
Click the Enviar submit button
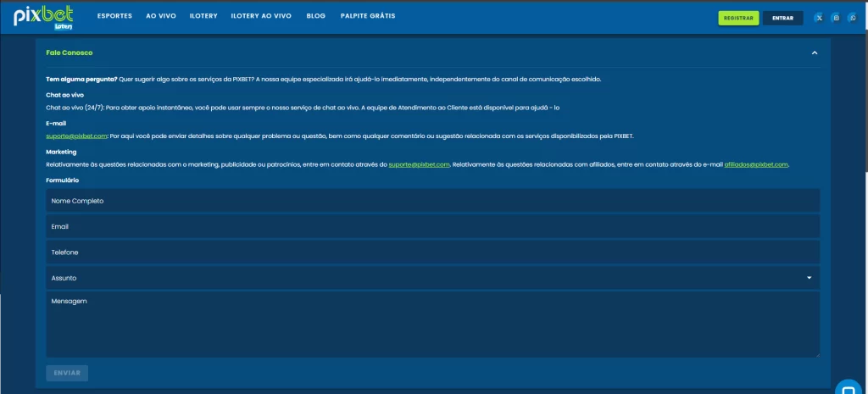coord(67,373)
